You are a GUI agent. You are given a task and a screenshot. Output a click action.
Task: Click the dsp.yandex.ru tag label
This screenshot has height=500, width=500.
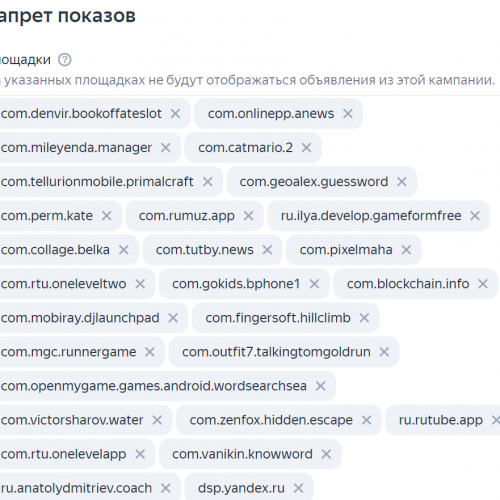tap(241, 488)
